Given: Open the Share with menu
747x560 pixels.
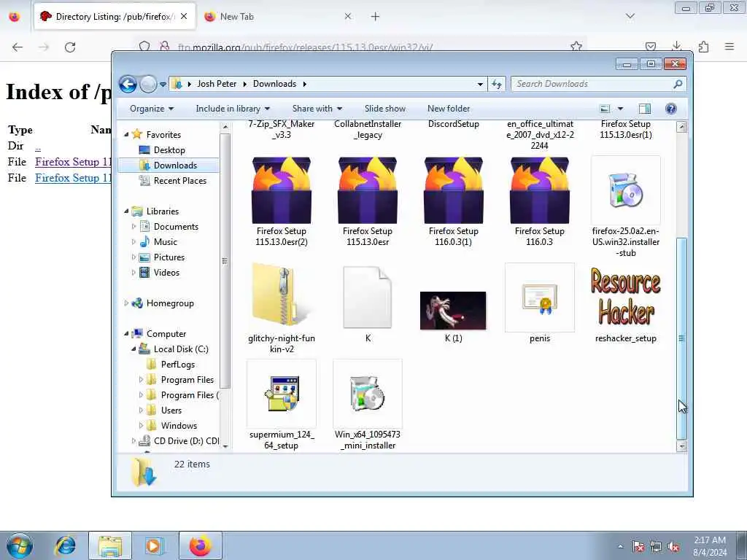Looking at the screenshot, I should (317, 109).
